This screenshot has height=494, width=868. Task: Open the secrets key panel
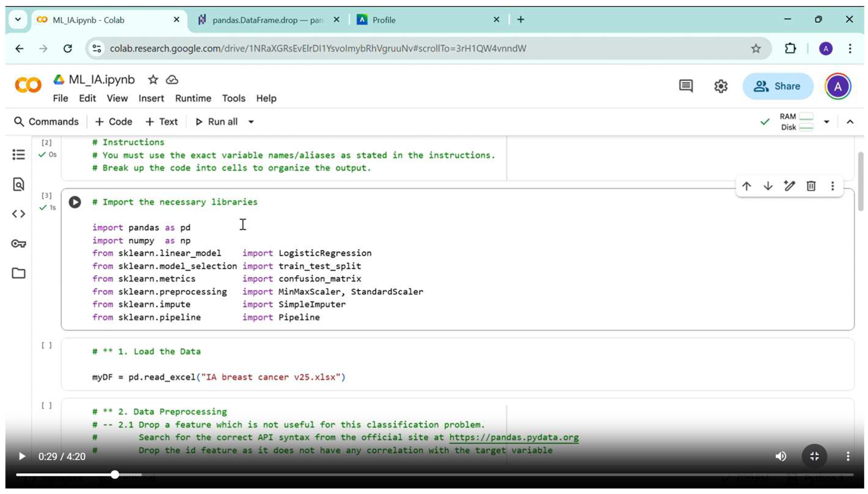(x=18, y=244)
